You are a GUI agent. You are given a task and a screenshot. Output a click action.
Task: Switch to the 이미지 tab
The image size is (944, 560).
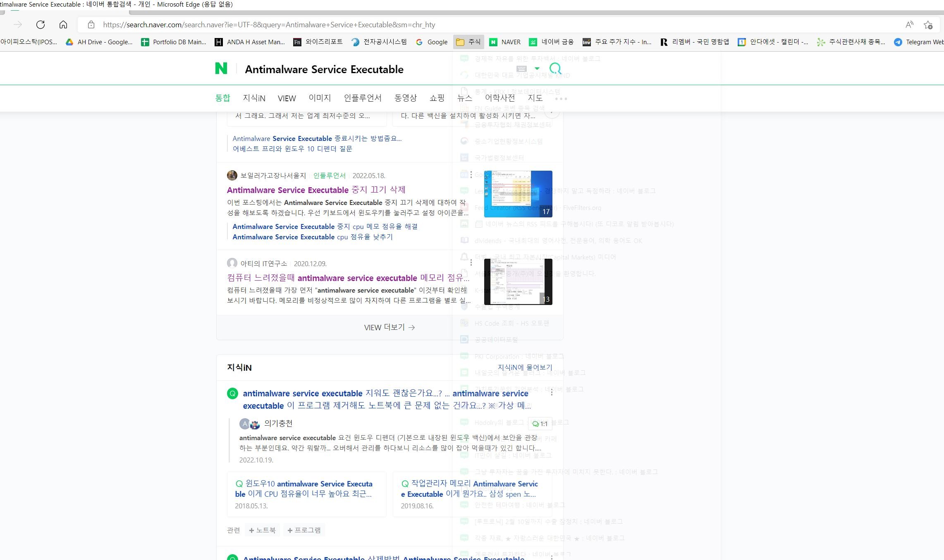[x=320, y=98]
